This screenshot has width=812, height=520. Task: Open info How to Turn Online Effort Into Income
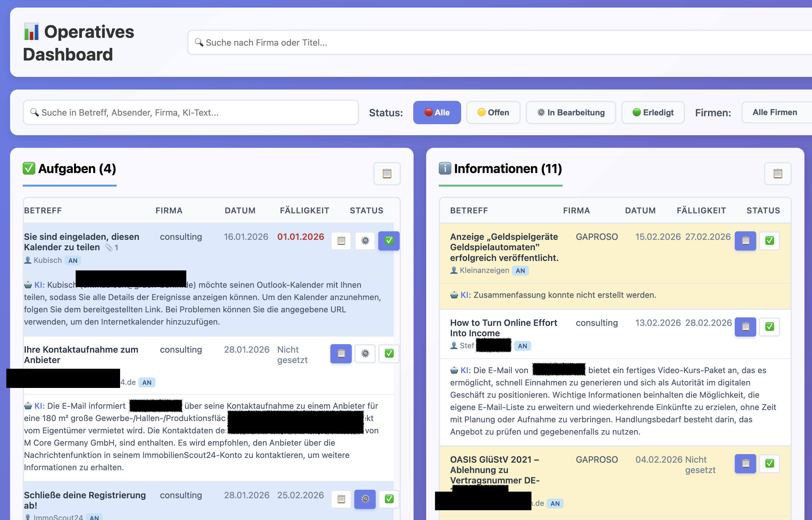[503, 328]
